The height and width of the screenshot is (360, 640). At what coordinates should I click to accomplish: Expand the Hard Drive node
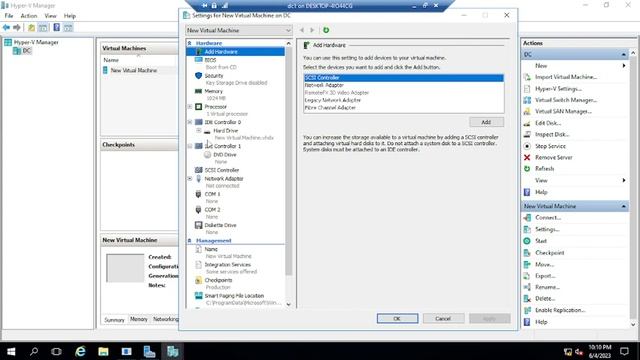199,131
